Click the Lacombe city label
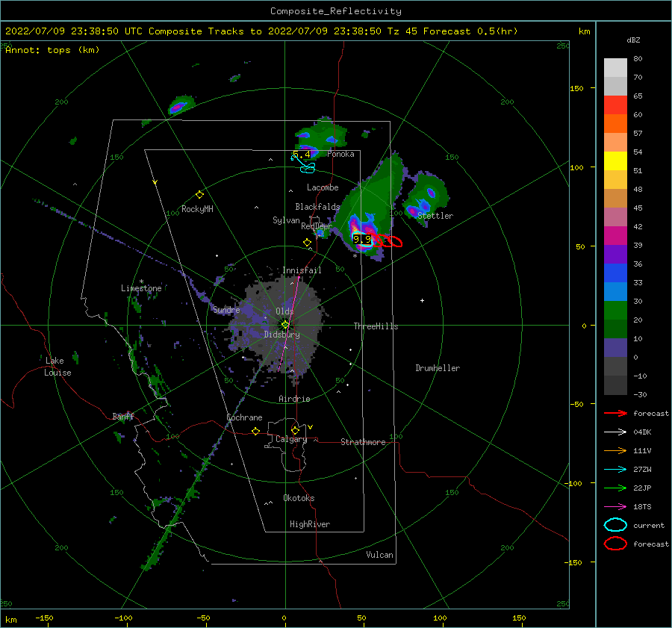The image size is (672, 628). [x=323, y=187]
